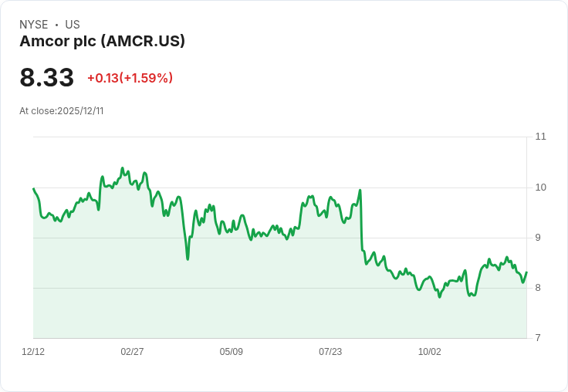568x392 pixels.
Task: Click the 8.33 current price
Action: pyautogui.click(x=47, y=78)
